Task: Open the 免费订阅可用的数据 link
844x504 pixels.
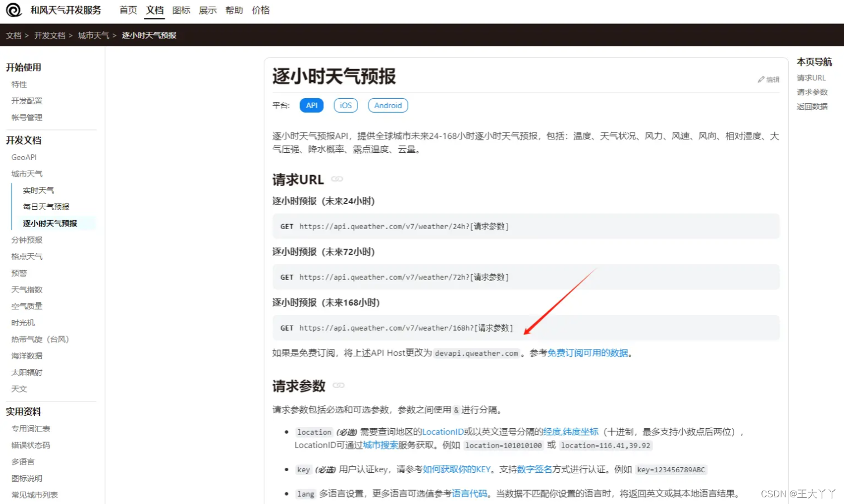Action: pos(587,353)
